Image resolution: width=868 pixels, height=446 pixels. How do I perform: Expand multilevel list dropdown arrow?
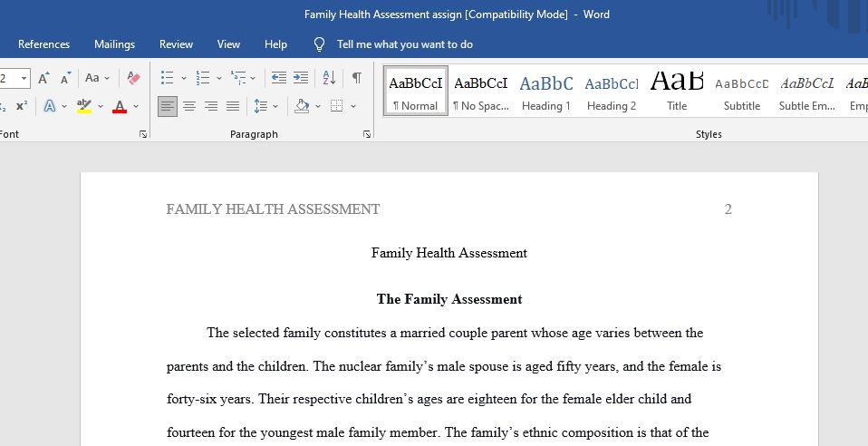click(x=253, y=78)
